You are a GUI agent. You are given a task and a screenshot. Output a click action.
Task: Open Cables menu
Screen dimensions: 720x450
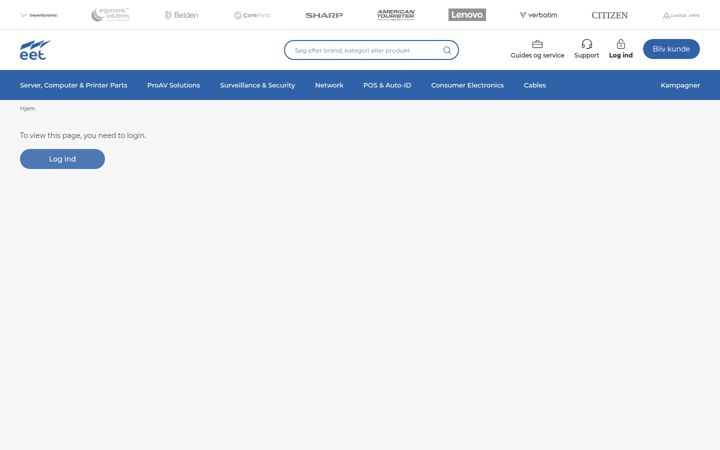click(x=534, y=85)
